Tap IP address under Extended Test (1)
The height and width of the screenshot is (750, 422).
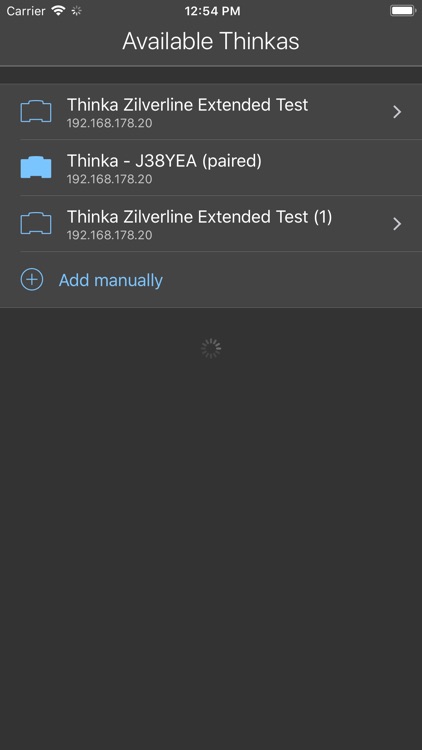(110, 235)
